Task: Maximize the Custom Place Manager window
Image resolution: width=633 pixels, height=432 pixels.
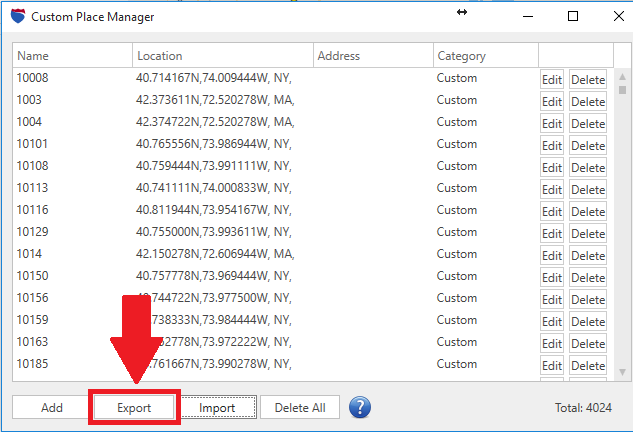Action: 573,17
